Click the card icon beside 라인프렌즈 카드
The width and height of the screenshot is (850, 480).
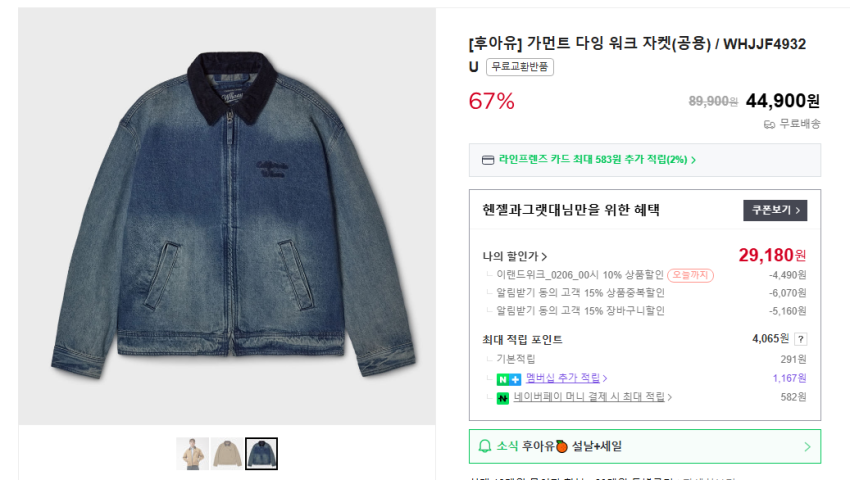pyautogui.click(x=488, y=160)
